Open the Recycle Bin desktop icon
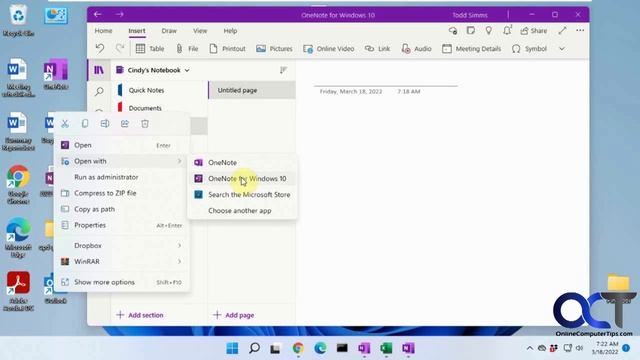This screenshot has height=360, width=640. [18, 21]
